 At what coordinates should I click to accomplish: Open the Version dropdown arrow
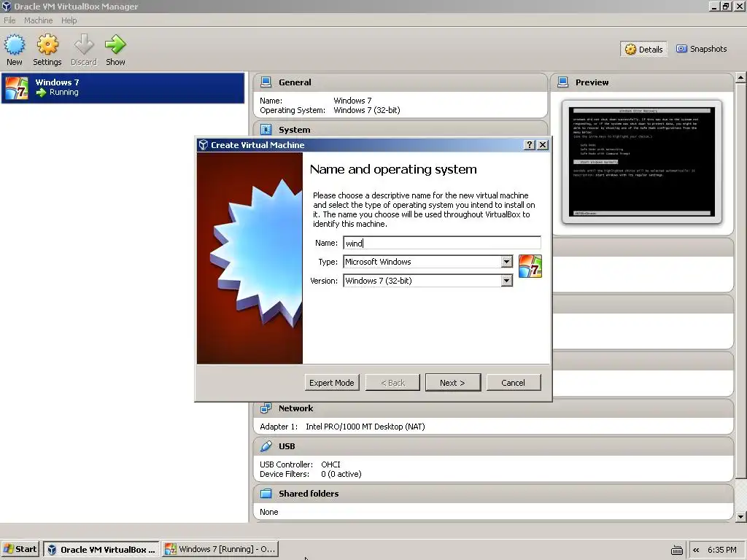[x=506, y=281]
